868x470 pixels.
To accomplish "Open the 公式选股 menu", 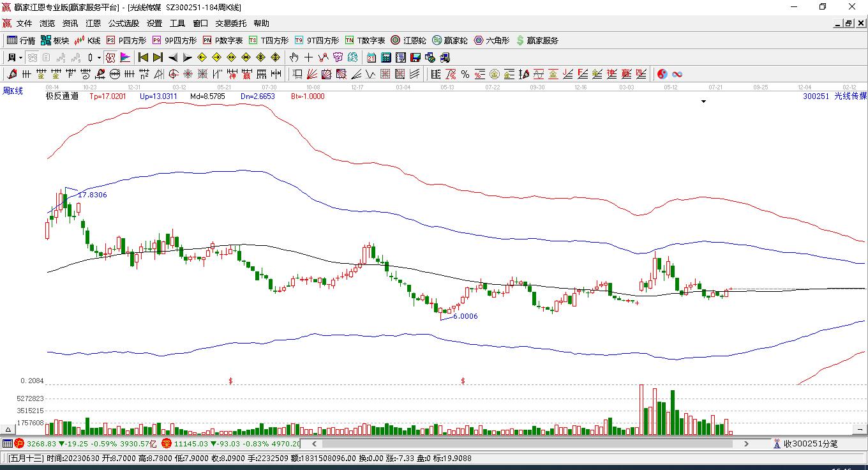I will click(124, 24).
